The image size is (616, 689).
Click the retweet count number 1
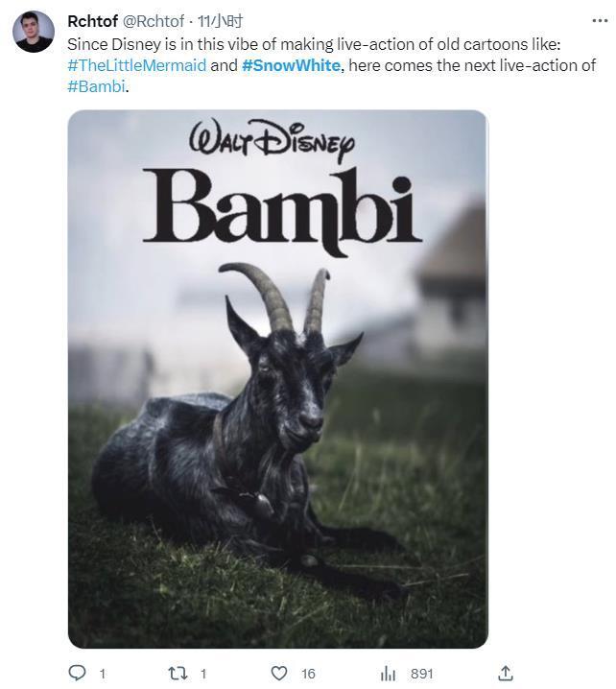coord(203,674)
